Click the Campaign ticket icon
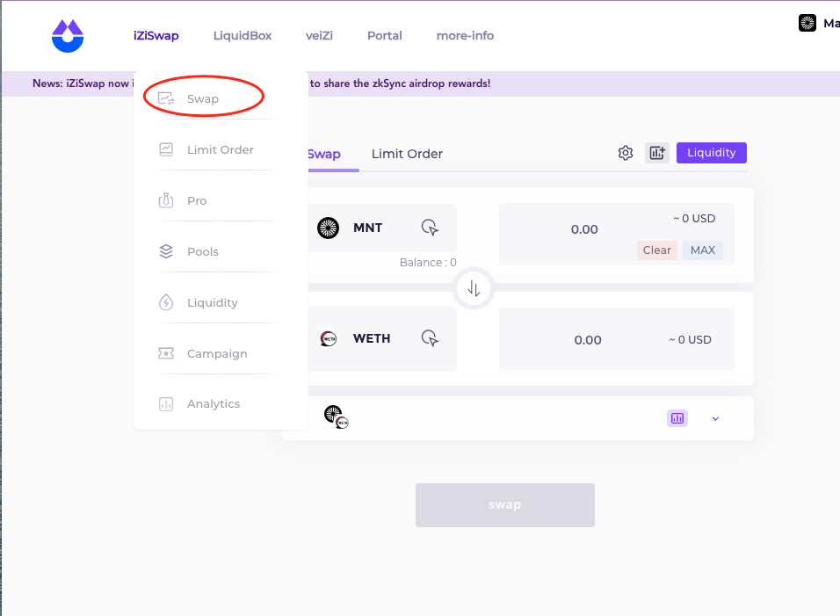The height and width of the screenshot is (616, 840). pyautogui.click(x=166, y=353)
